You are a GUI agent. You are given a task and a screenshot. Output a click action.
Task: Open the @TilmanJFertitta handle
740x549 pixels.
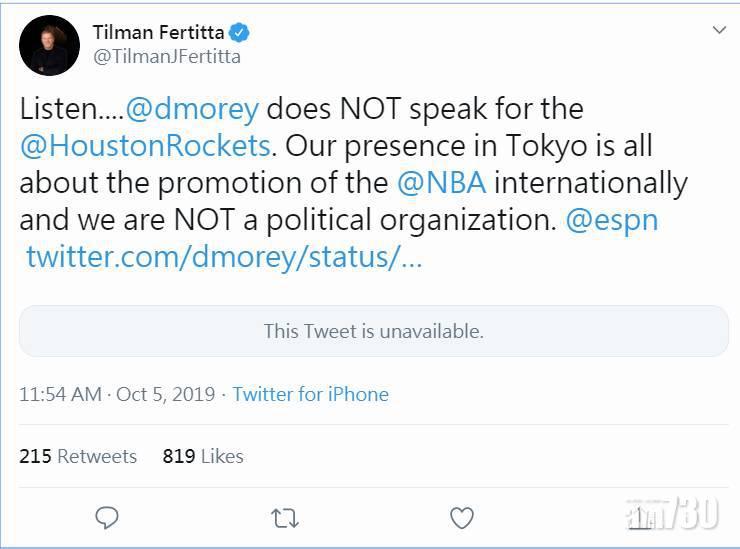[x=166, y=57]
